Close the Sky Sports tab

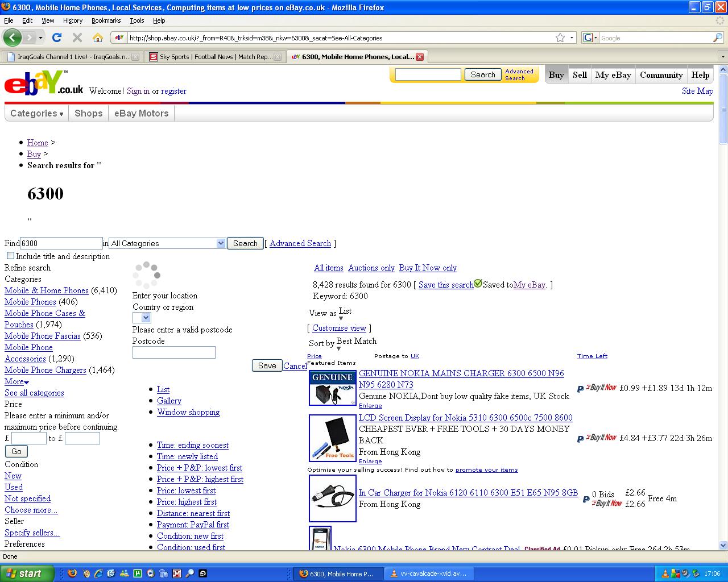click(x=278, y=57)
